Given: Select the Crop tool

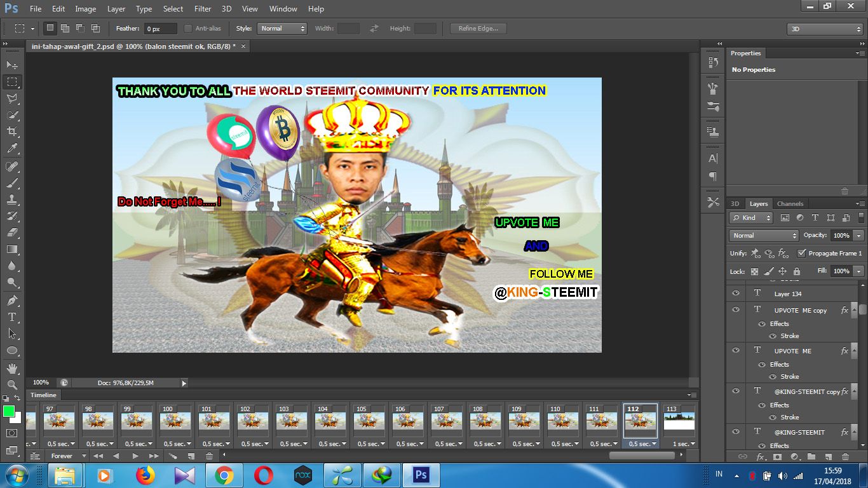Looking at the screenshot, I should coord(12,132).
